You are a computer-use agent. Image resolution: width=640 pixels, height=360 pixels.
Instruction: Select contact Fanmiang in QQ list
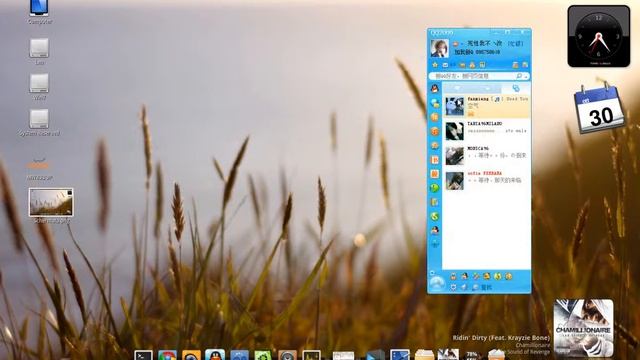487,107
